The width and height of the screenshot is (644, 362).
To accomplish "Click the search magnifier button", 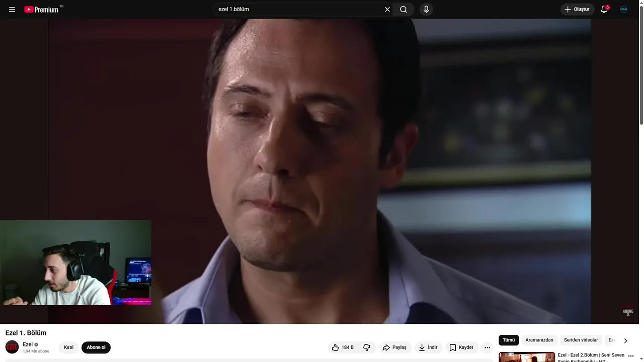I will (404, 10).
